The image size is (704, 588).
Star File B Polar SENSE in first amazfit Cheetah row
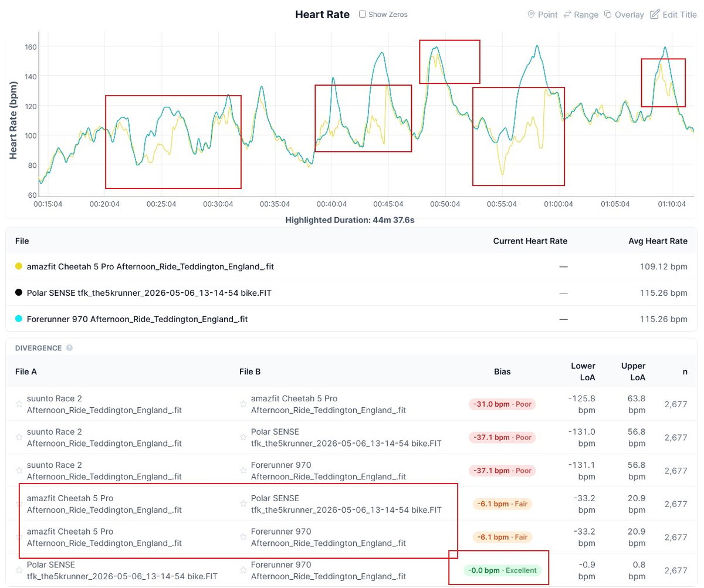pyautogui.click(x=243, y=503)
